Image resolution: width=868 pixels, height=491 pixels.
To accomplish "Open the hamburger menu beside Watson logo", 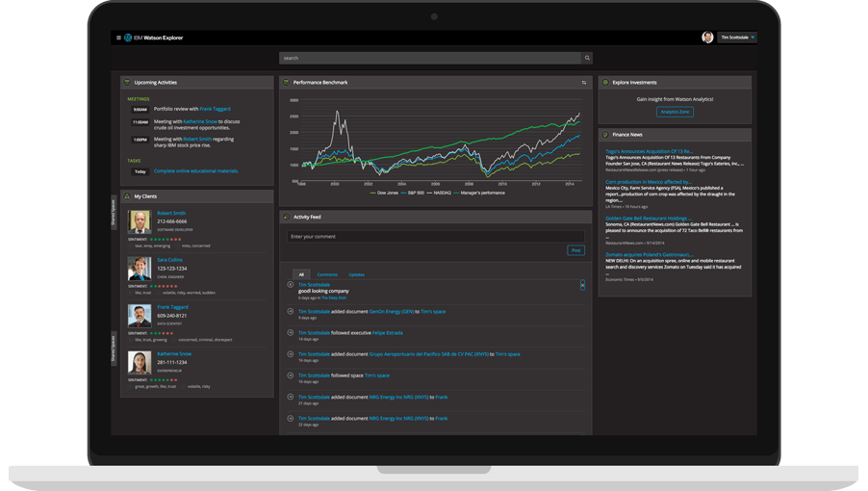I will (118, 38).
